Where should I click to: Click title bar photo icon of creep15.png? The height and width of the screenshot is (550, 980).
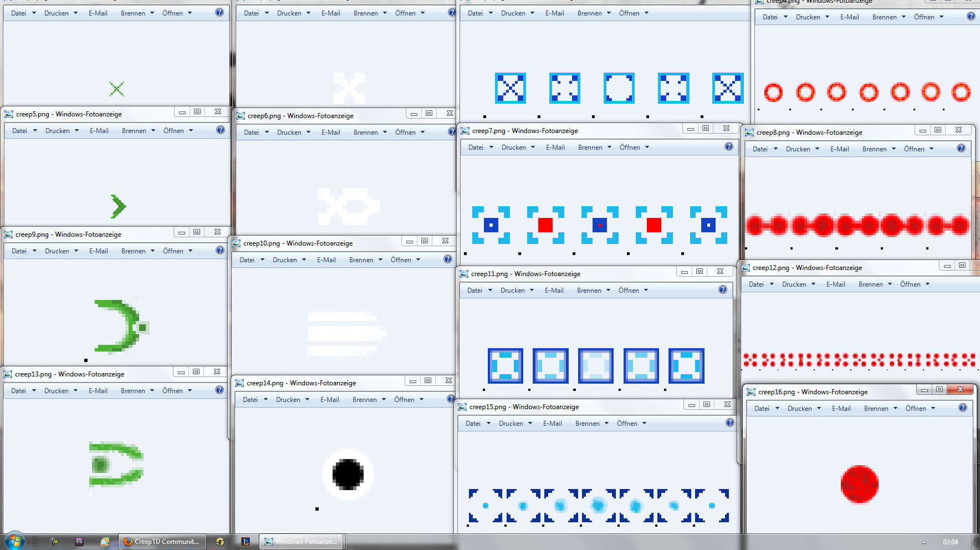tap(462, 407)
